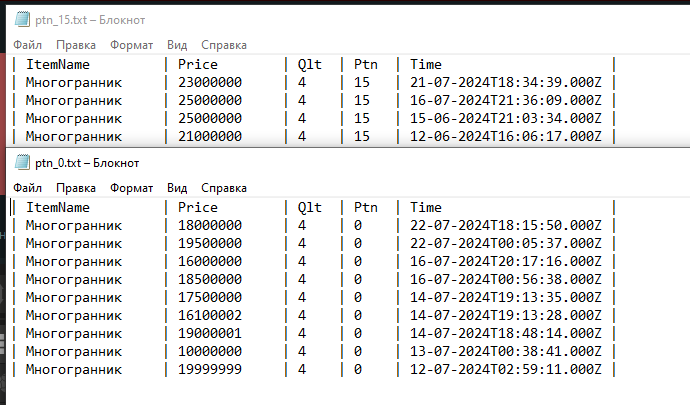
Task: Open Файл menu in ptn_0.txt window
Action: [27, 188]
